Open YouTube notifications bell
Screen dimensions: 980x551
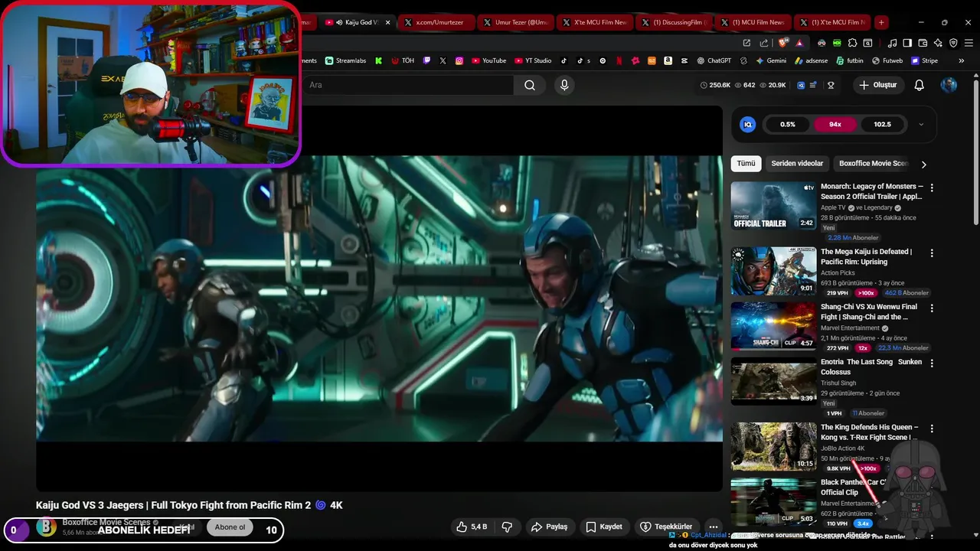(919, 85)
